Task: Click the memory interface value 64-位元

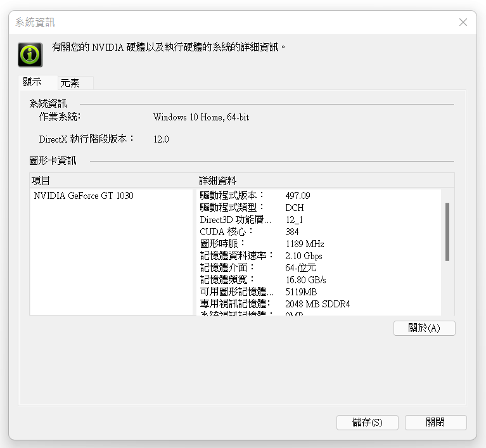Action: [301, 267]
